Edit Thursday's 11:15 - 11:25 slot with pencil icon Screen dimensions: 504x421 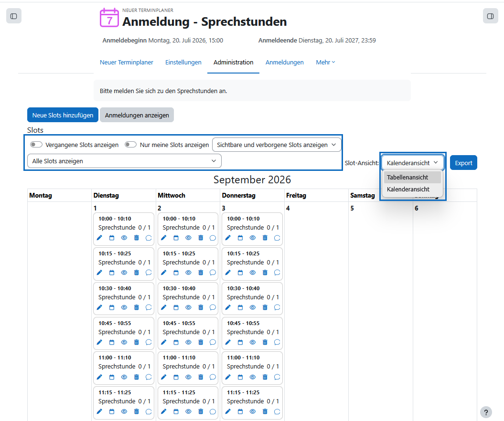click(x=228, y=411)
